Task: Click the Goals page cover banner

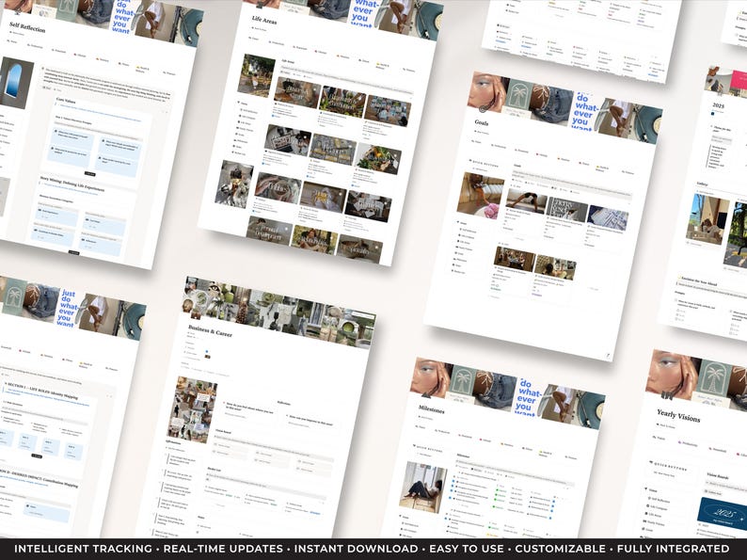Action: coord(565,106)
